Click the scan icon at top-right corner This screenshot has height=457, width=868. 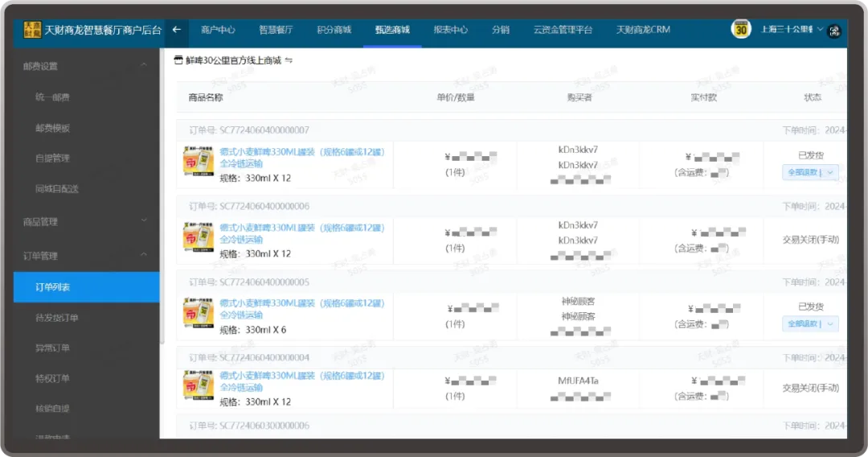(x=834, y=31)
